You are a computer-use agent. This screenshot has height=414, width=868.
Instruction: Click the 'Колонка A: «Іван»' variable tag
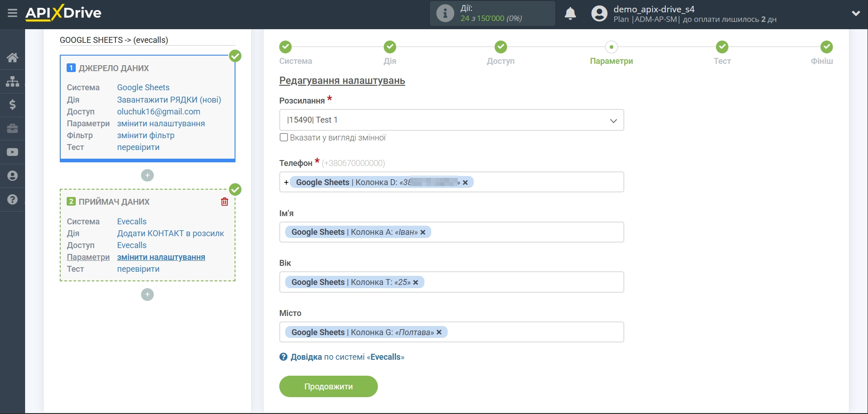358,232
